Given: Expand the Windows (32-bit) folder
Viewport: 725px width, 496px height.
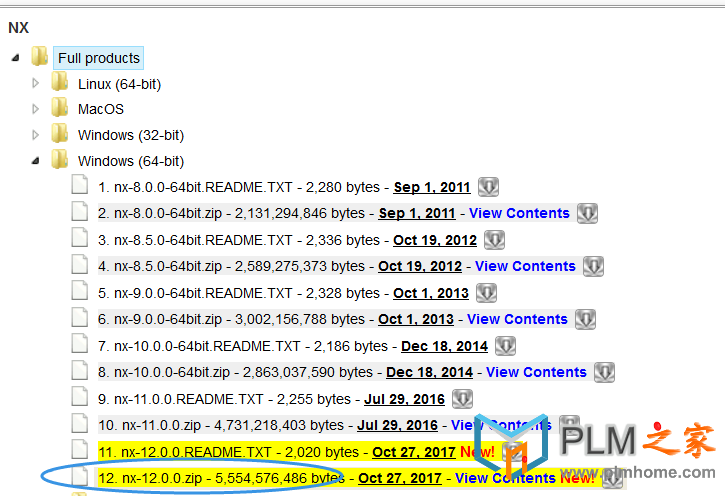Looking at the screenshot, I should point(36,135).
